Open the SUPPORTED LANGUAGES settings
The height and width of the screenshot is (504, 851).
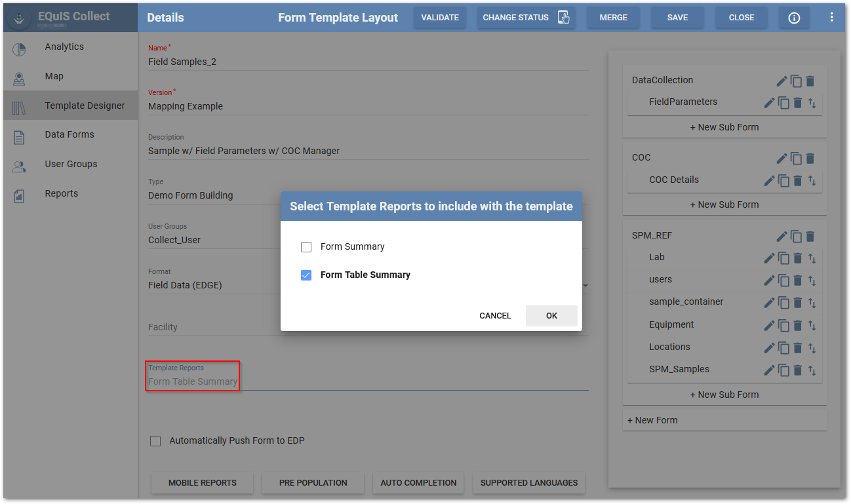click(528, 482)
